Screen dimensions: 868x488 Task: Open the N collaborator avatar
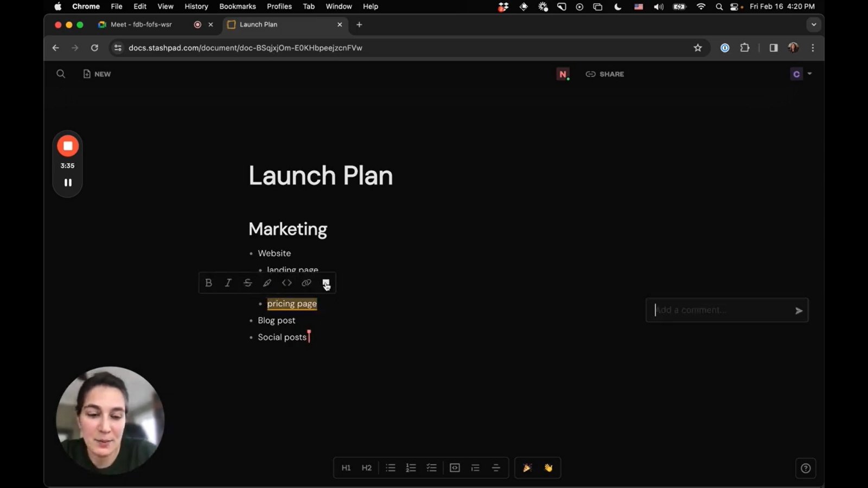pyautogui.click(x=563, y=74)
